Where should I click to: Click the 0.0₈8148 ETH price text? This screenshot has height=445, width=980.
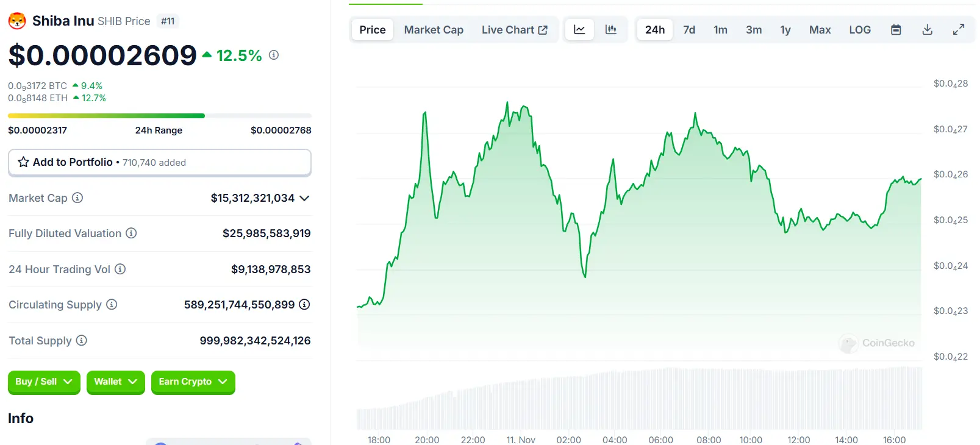click(38, 98)
